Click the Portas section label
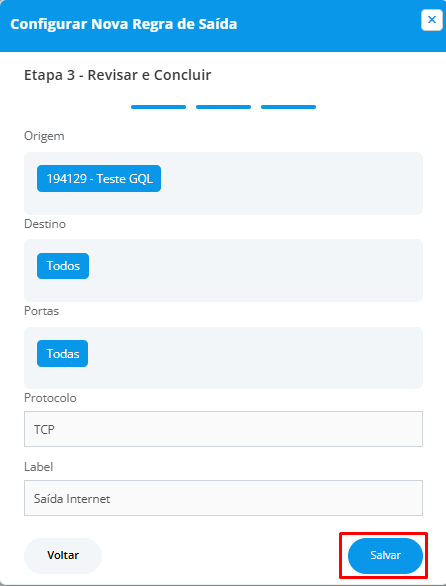446x586 pixels. click(41, 311)
